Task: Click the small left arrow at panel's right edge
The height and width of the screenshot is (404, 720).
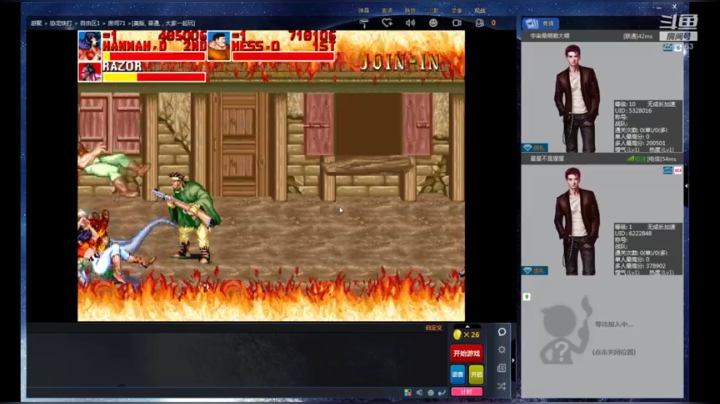Action: tap(686, 186)
